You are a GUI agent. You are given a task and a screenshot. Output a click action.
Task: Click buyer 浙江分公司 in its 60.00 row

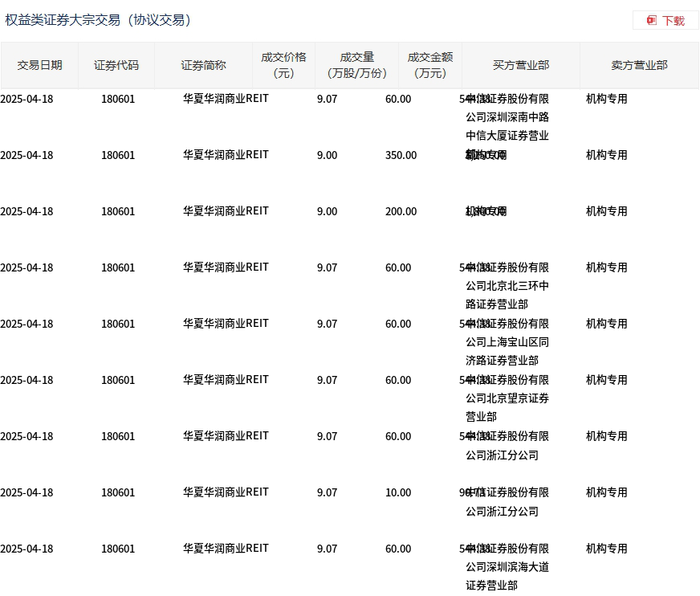tap(507, 446)
